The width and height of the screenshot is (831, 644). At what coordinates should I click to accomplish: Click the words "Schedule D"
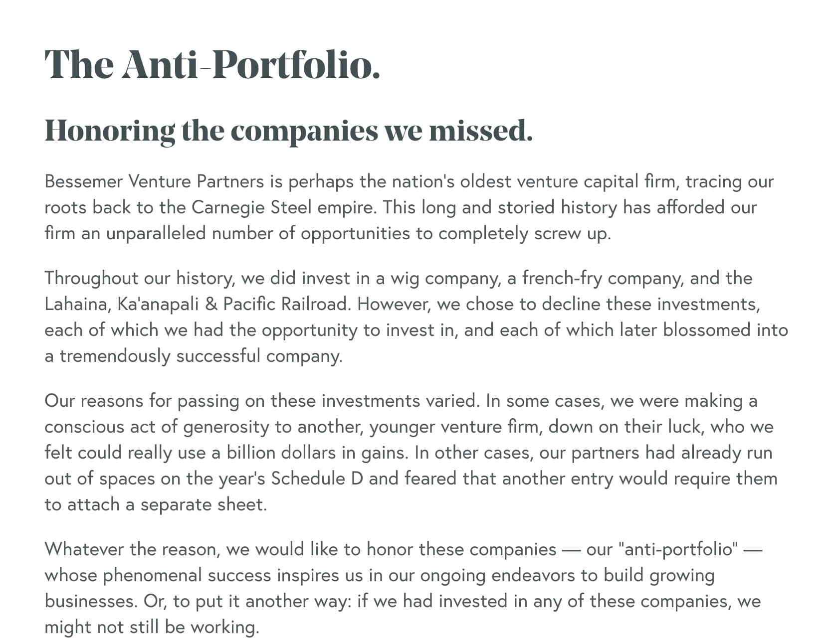point(317,479)
